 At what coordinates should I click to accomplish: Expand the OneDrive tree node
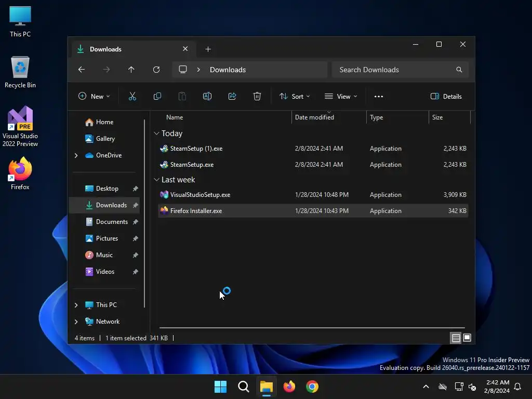pyautogui.click(x=76, y=155)
